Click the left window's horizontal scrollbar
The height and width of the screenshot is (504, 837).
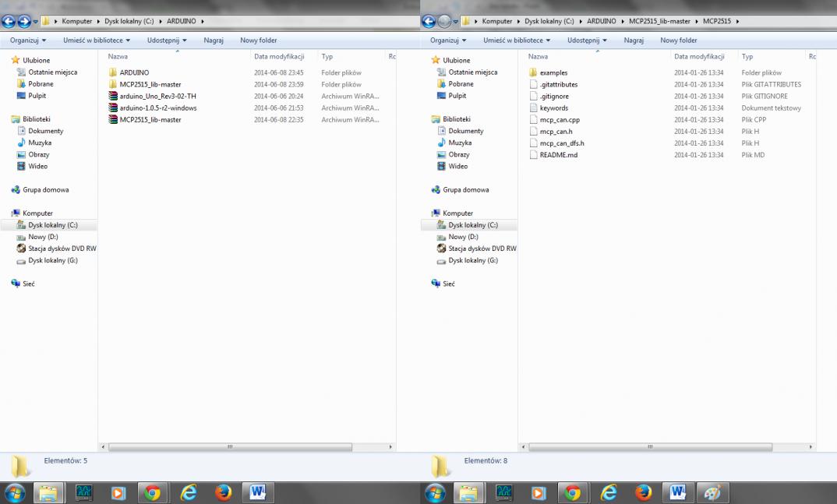point(230,447)
